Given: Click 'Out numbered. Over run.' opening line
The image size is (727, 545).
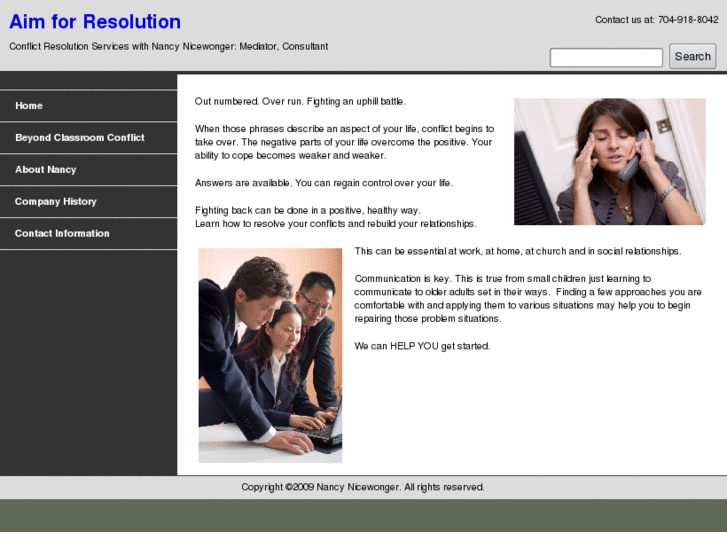Looking at the screenshot, I should pos(300,102).
